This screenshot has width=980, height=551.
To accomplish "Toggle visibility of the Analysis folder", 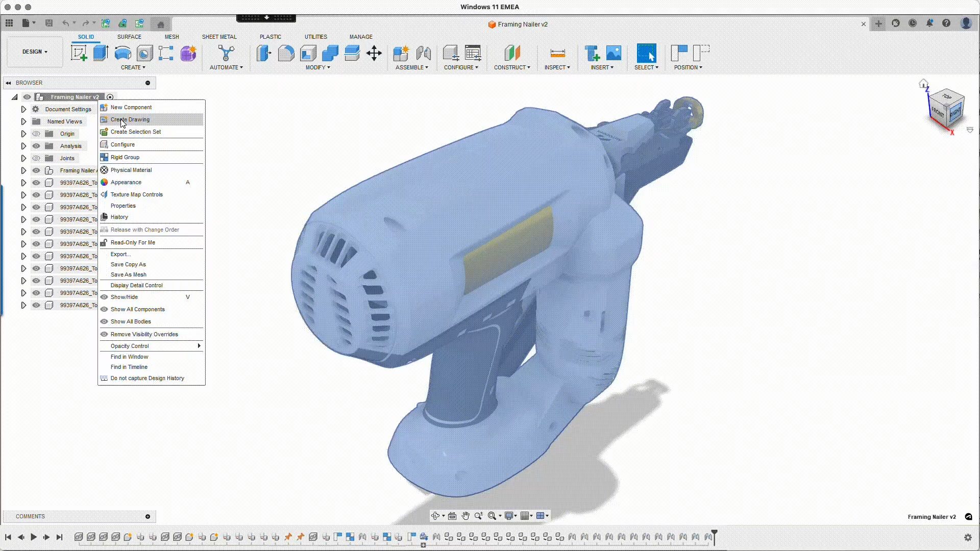I will pyautogui.click(x=36, y=146).
